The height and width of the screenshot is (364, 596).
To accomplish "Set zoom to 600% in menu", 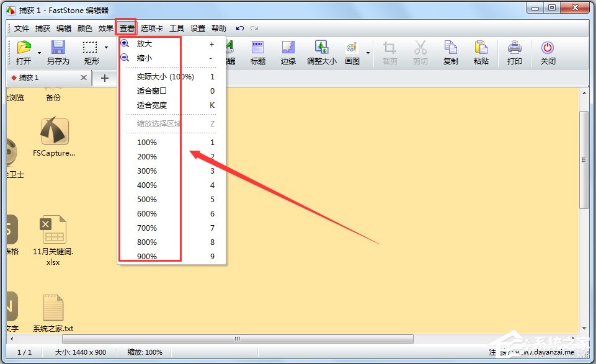I will 172,213.
